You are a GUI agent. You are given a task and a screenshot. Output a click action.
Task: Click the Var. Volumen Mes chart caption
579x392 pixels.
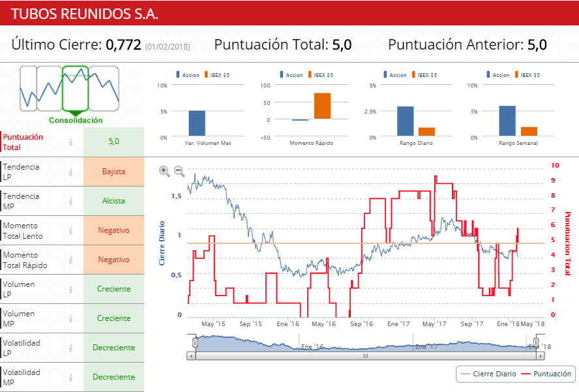pyautogui.click(x=208, y=143)
